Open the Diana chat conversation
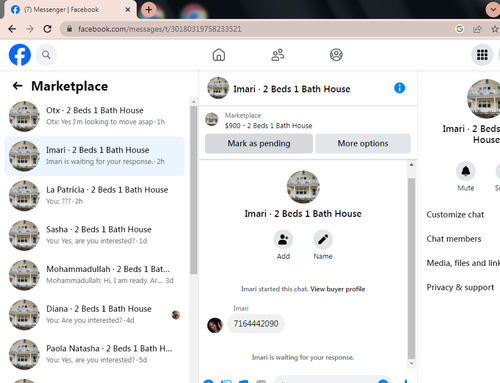500x383 pixels. (94, 315)
